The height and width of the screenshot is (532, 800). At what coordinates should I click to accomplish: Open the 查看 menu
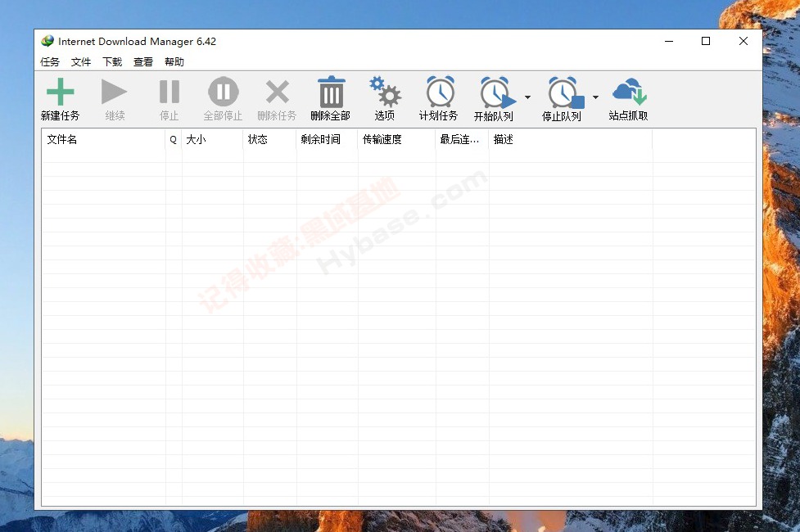coord(143,61)
